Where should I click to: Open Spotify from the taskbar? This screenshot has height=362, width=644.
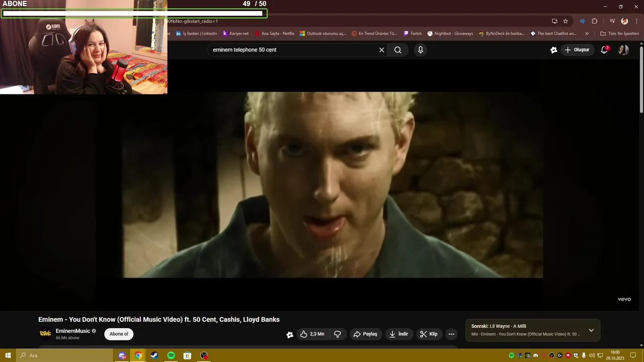[171, 355]
